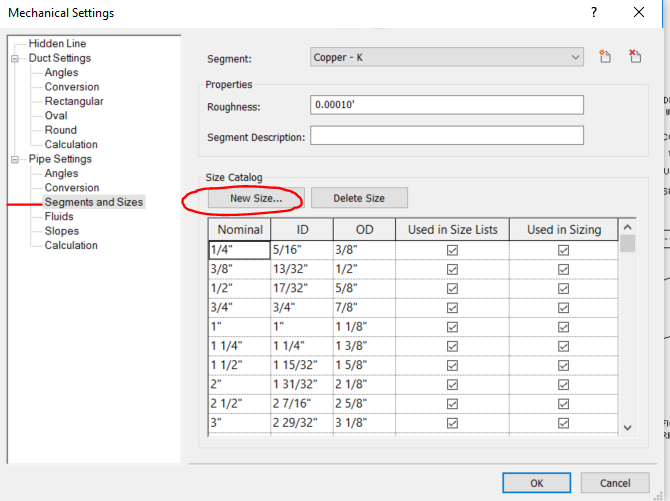Select the Duct Settings tree item

[59, 58]
